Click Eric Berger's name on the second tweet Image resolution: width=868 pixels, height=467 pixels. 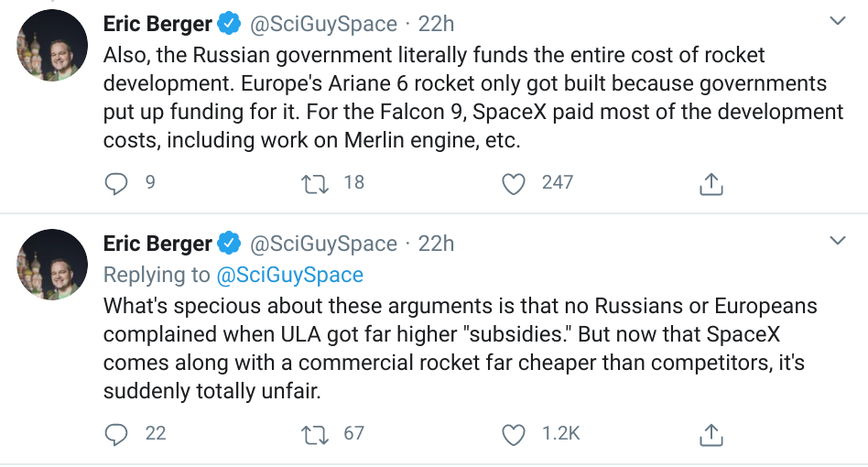157,244
